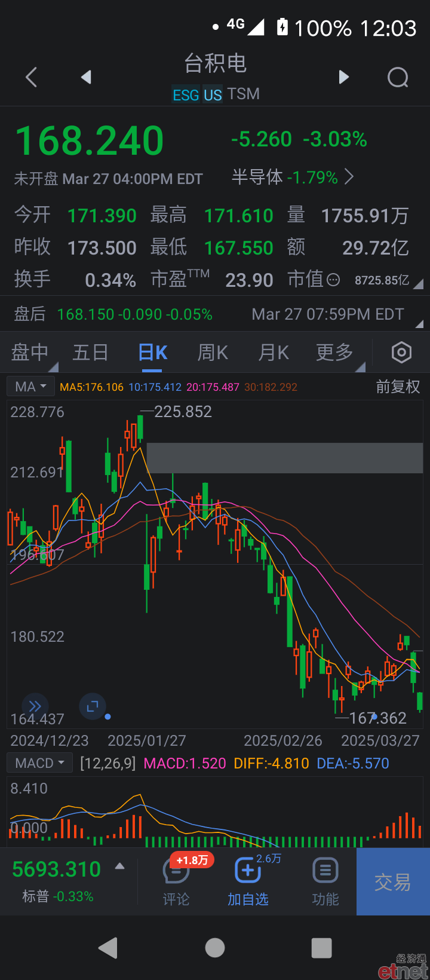Tap the gray highlighted chart zone
This screenshot has width=430, height=980.
[x=285, y=458]
